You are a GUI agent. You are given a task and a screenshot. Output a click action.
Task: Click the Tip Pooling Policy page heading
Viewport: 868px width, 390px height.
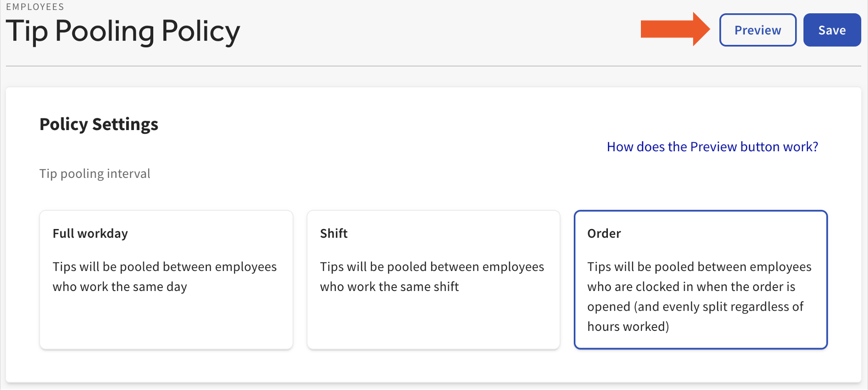pos(123,32)
